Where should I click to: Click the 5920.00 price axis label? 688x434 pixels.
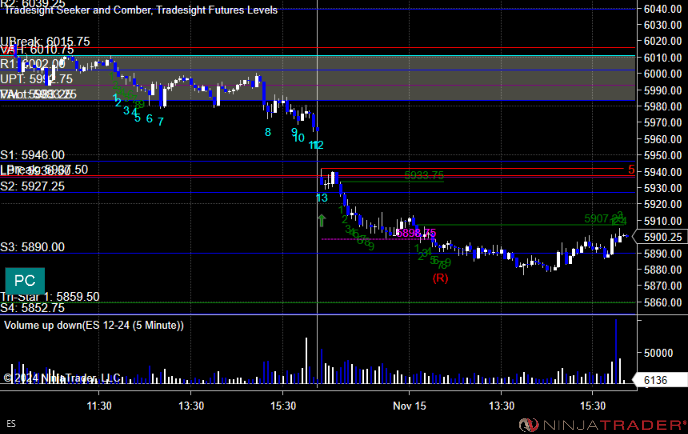tap(663, 204)
